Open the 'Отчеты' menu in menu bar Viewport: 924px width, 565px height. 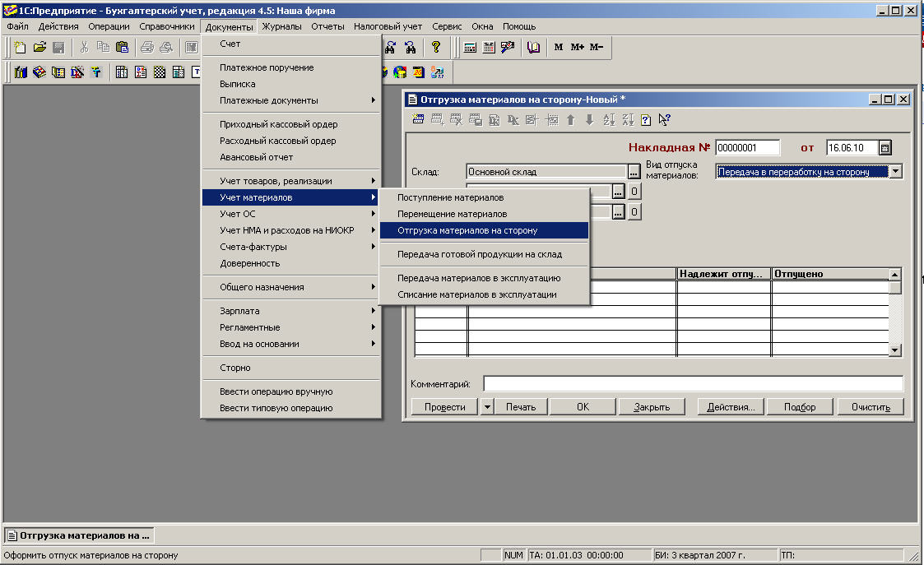pos(327,26)
